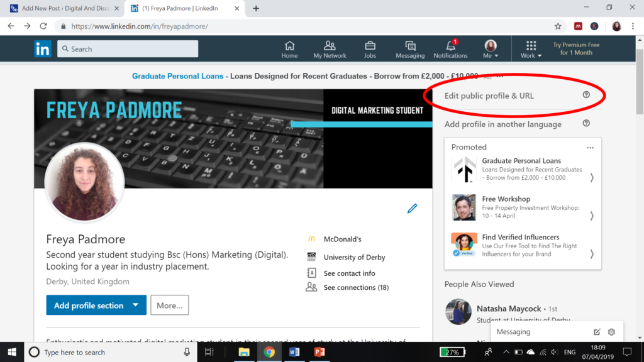This screenshot has height=362, width=644.
Task: Go forward in browser history
Action: tap(27, 26)
